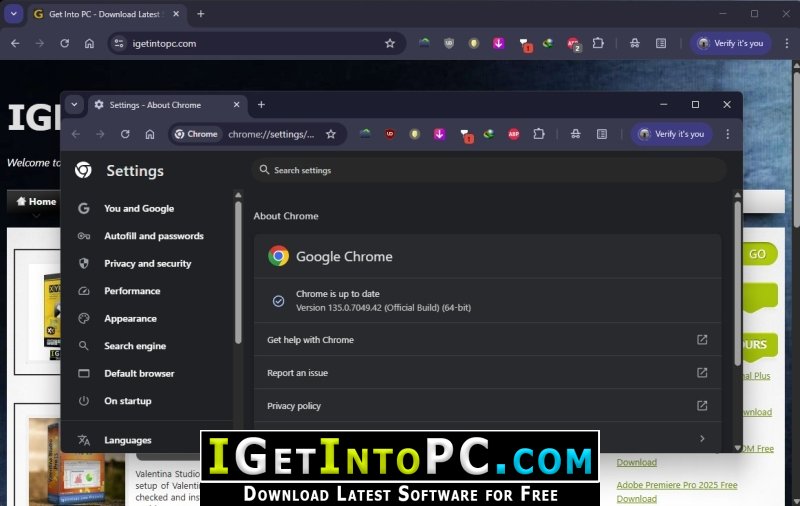Open the magenta download extension in the Settings window
This screenshot has width=800, height=506.
coord(439,134)
